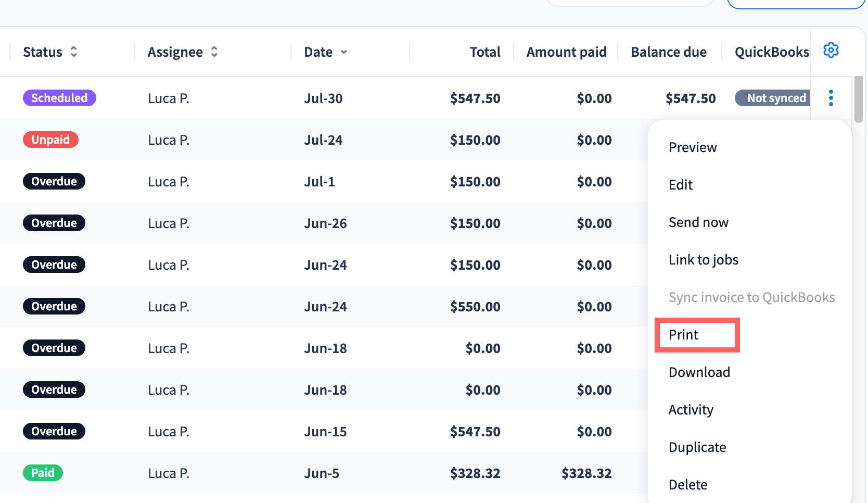The image size is (868, 503).
Task: Select Delete from the actions menu
Action: (x=688, y=485)
